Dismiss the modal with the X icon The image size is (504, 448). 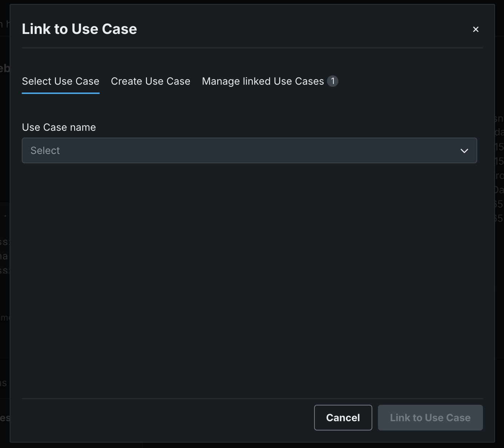click(475, 29)
